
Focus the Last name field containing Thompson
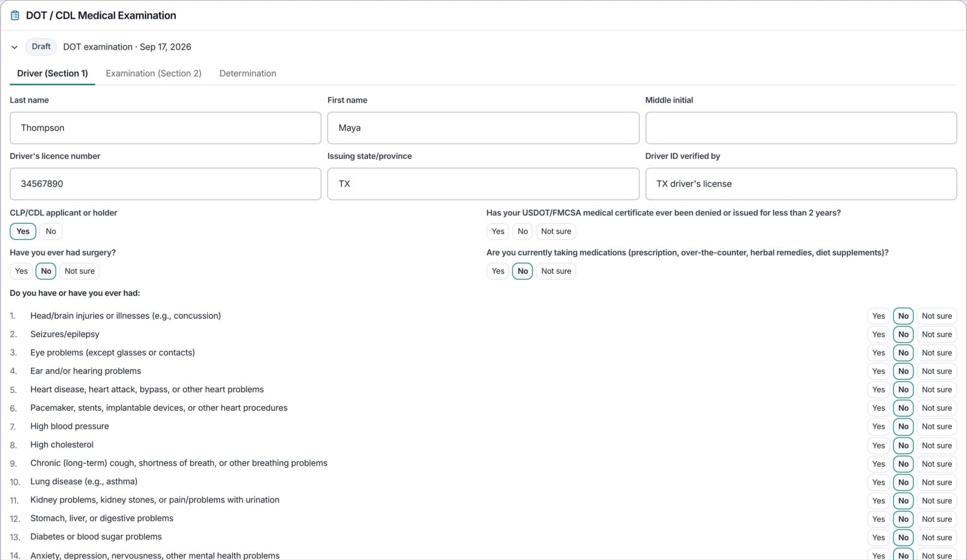(x=166, y=128)
